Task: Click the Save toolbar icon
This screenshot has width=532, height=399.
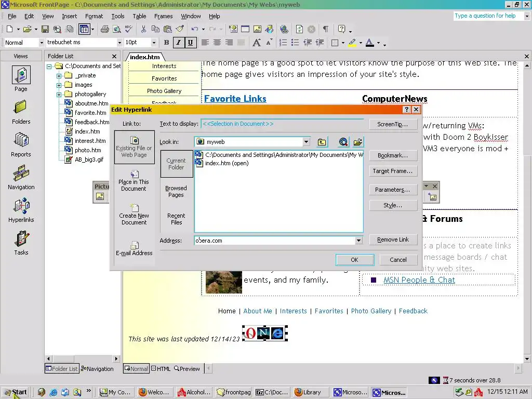Action: coord(45,29)
